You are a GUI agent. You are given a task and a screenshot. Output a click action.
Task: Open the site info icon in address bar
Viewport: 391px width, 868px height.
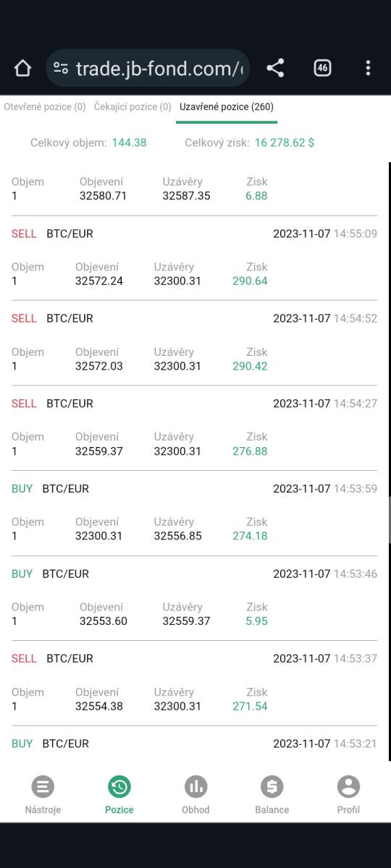click(62, 69)
